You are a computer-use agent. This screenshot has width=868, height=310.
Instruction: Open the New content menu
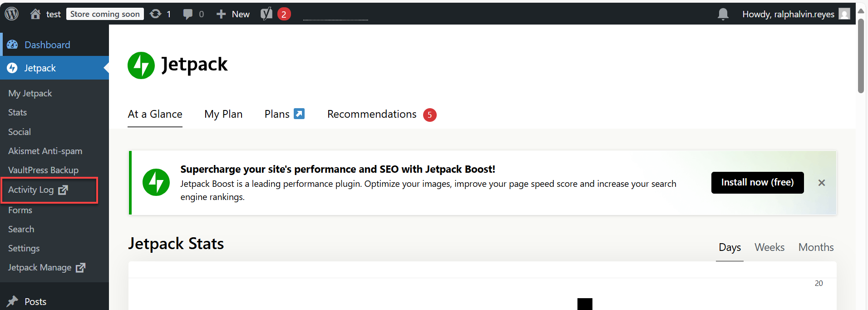click(x=233, y=14)
